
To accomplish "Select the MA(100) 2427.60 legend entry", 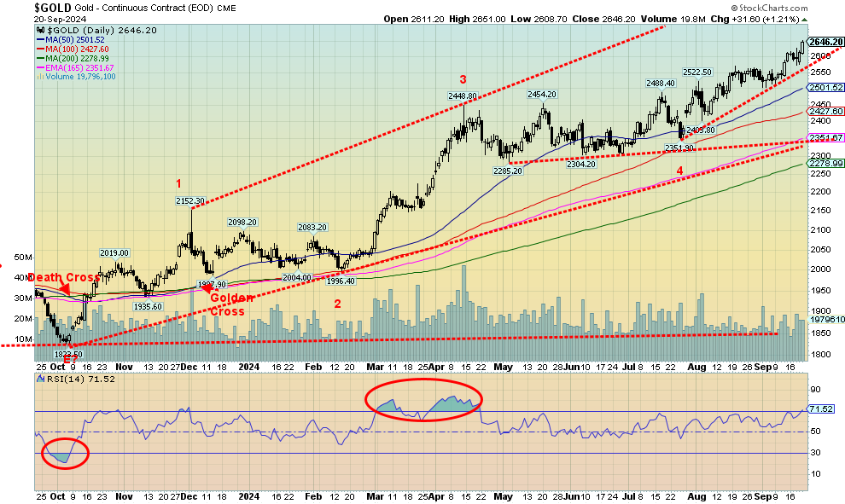I will (x=73, y=49).
